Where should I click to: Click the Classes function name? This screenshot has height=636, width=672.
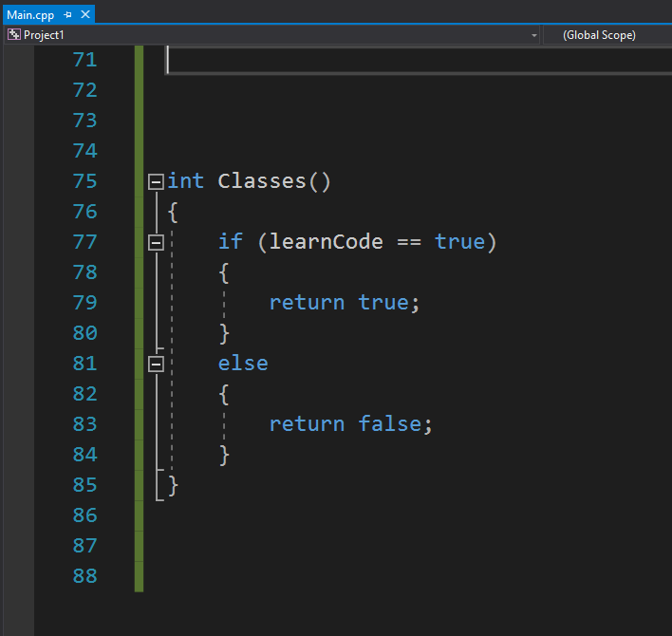coord(262,181)
